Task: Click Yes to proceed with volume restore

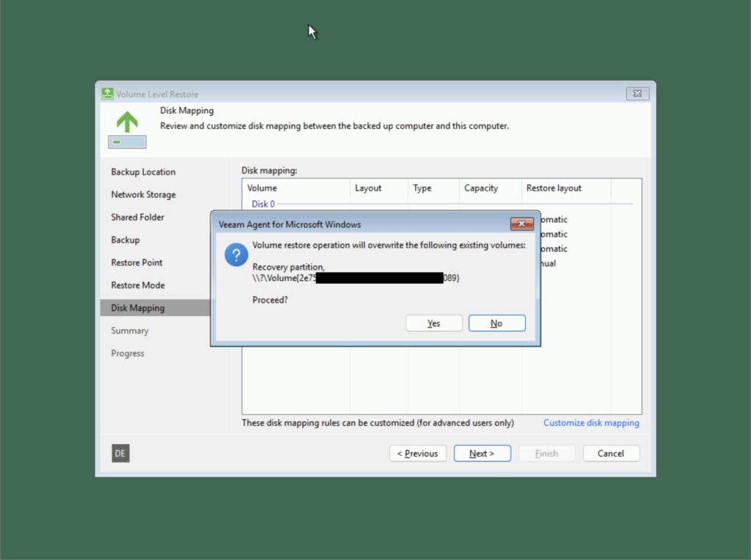Action: [433, 323]
